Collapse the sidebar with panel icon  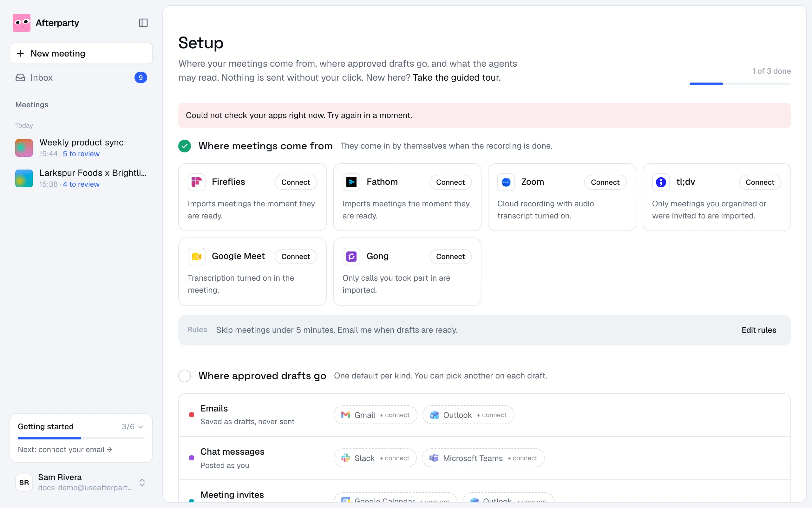tap(143, 23)
